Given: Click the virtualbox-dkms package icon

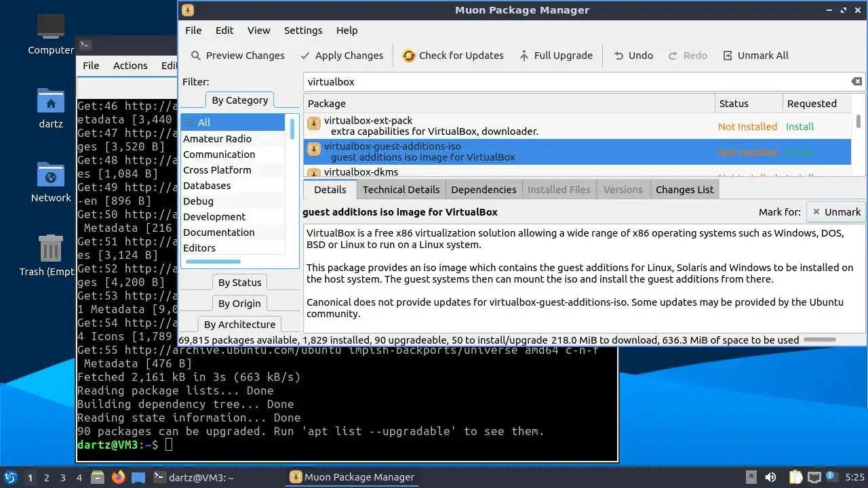Looking at the screenshot, I should [x=314, y=172].
